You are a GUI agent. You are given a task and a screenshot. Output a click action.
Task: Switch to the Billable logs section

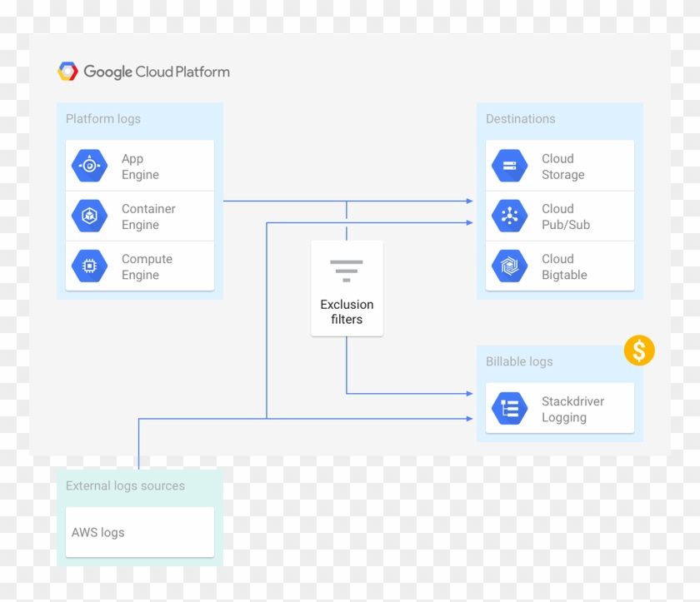(x=518, y=361)
